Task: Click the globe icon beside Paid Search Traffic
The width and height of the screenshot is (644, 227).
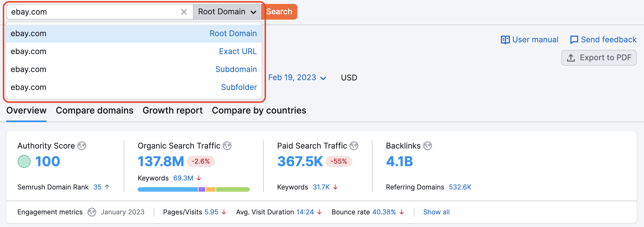Action: (354, 146)
